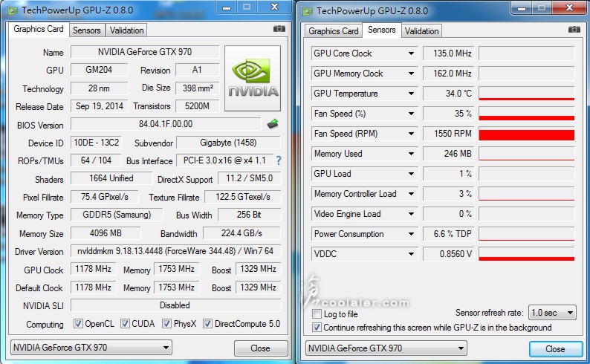The image size is (590, 364).
Task: Toggle the DirectCompute 5.0 checkbox
Action: [207, 324]
